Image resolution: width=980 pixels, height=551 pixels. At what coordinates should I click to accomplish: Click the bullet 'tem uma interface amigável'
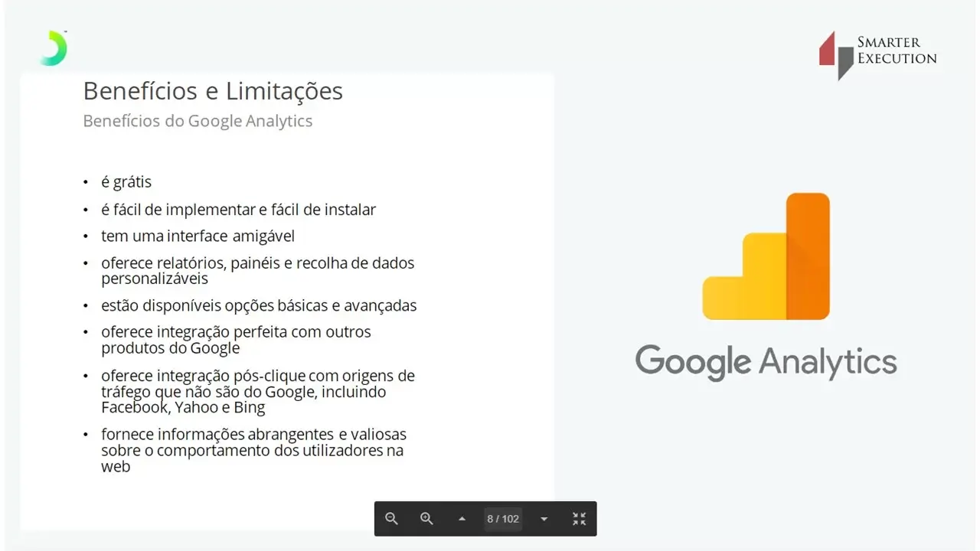pos(198,236)
